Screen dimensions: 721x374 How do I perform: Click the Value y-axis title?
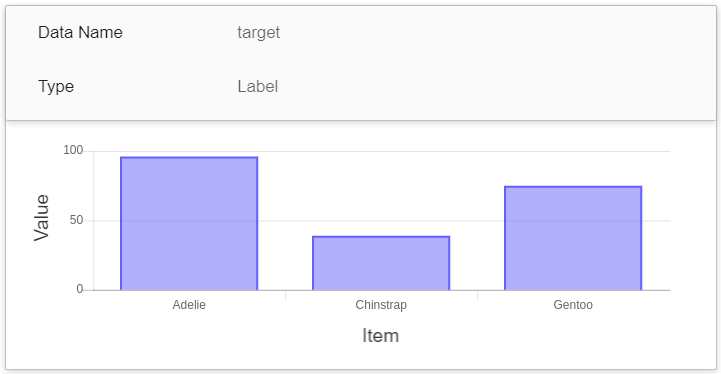41,218
